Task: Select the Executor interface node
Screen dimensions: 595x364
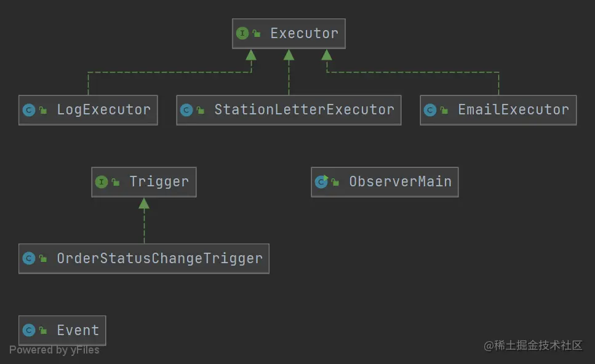Action: 304,33
